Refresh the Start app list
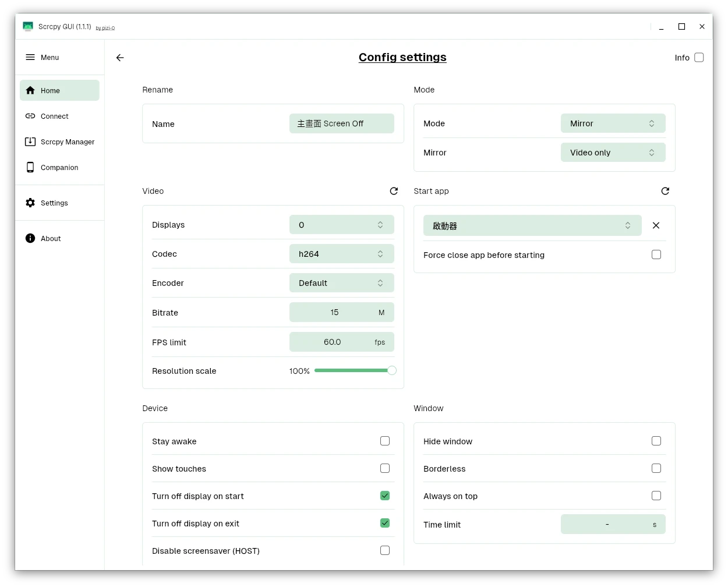This screenshot has height=587, width=728. [665, 191]
